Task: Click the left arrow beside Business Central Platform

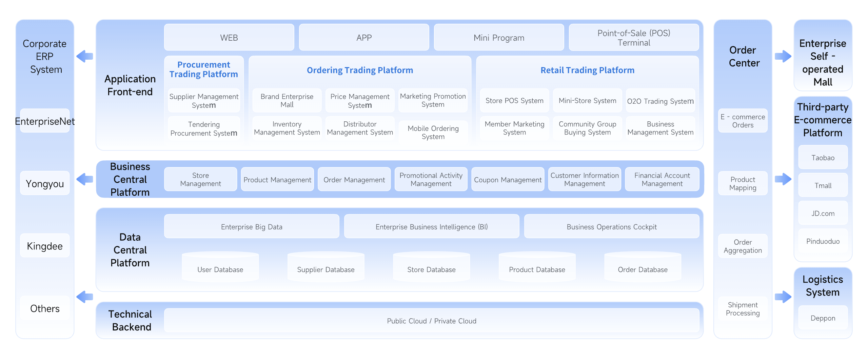Action: [x=85, y=179]
